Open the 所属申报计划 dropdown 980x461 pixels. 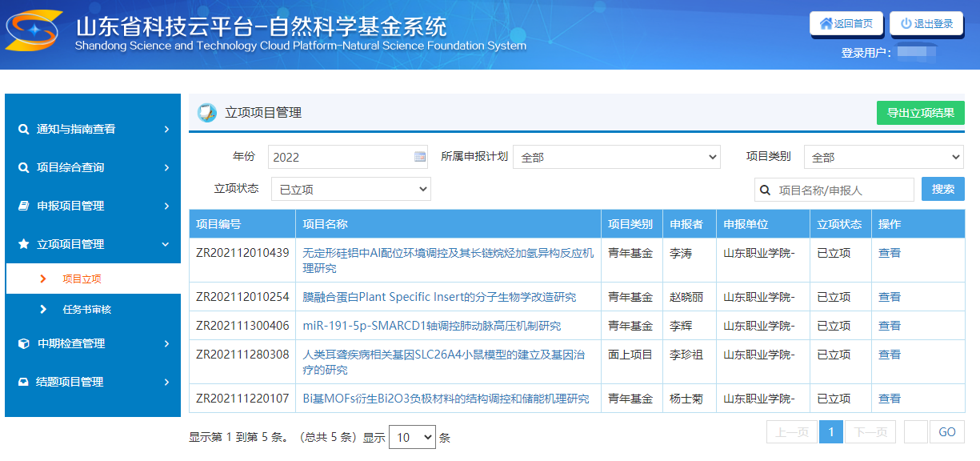click(x=616, y=158)
